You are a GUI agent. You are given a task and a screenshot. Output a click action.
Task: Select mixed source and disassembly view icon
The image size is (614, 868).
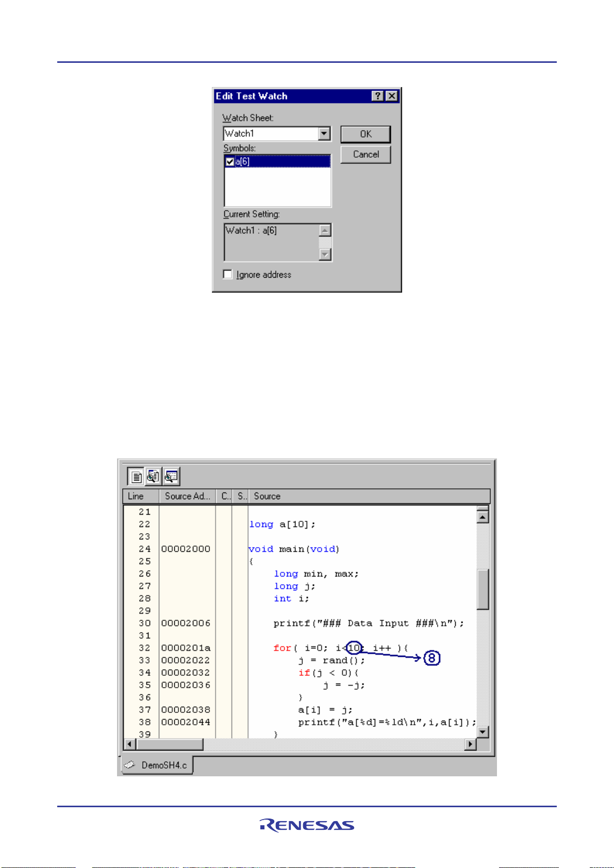coord(153,476)
